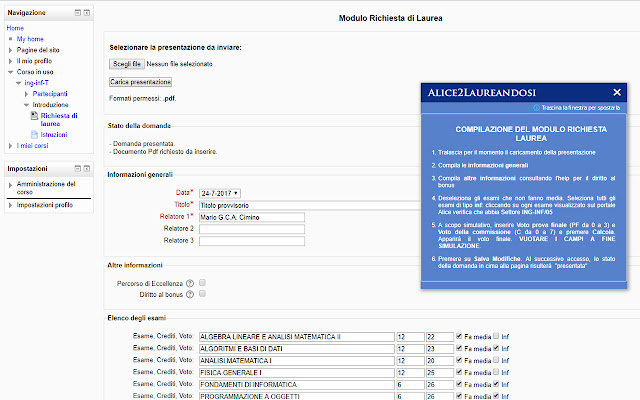The height and width of the screenshot is (400, 640).
Task: Click 'Nessun file selezionato' text
Action: [x=179, y=64]
